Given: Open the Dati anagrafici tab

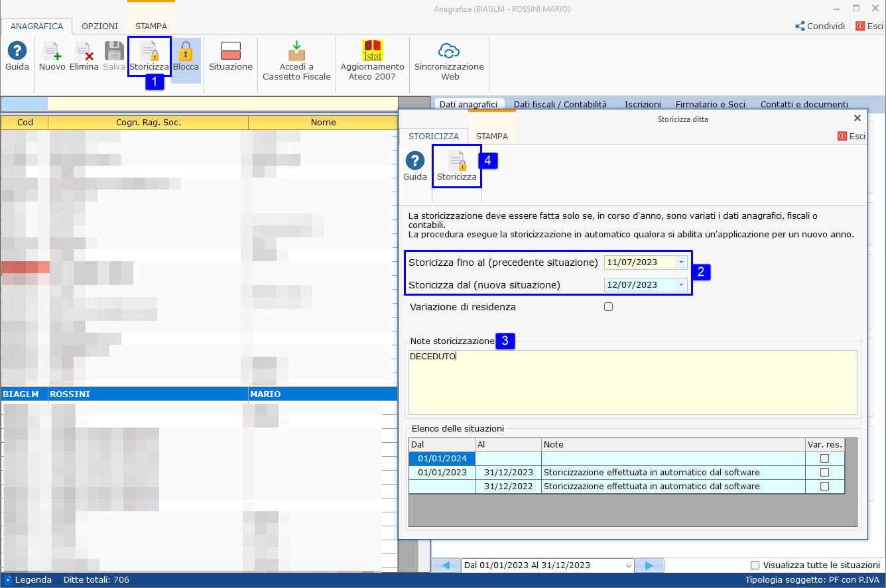Looking at the screenshot, I should click(468, 104).
